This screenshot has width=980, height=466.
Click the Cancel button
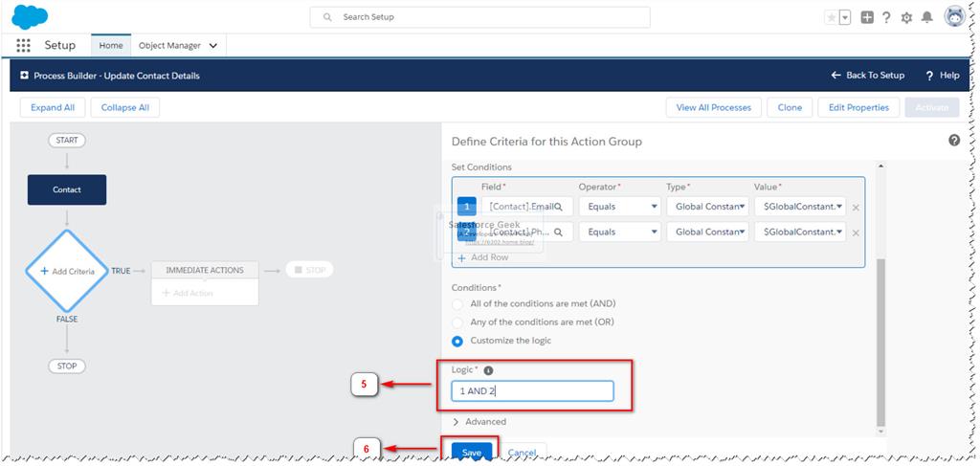pos(522,453)
